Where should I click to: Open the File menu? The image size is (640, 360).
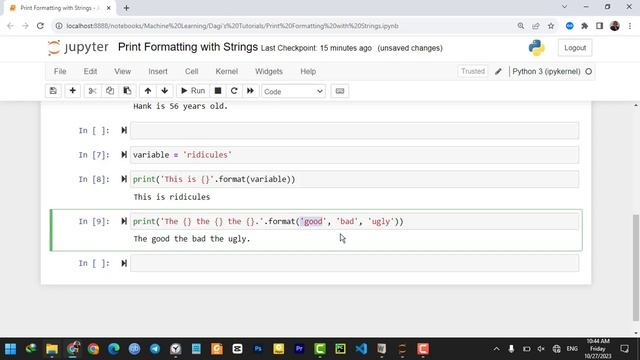tap(60, 71)
